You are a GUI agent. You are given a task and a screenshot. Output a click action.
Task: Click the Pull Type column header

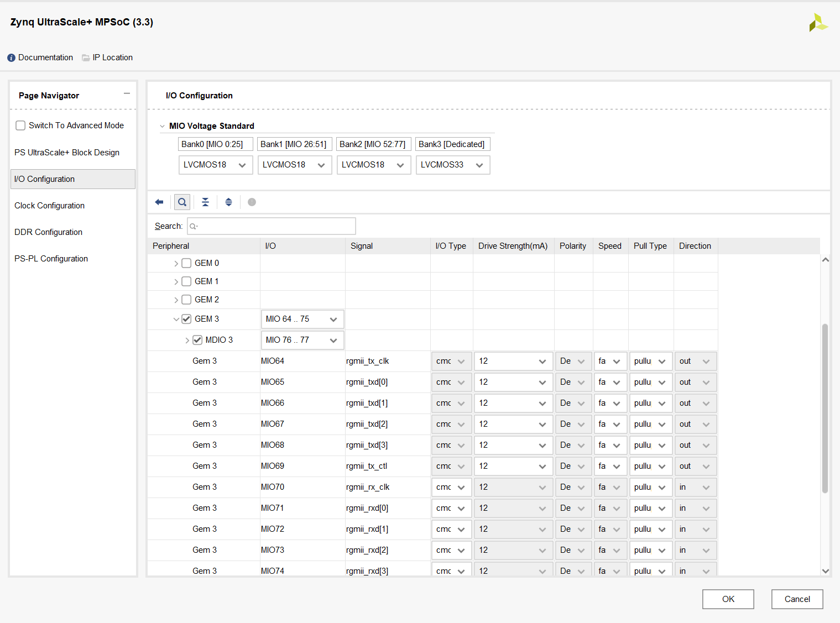pos(650,246)
